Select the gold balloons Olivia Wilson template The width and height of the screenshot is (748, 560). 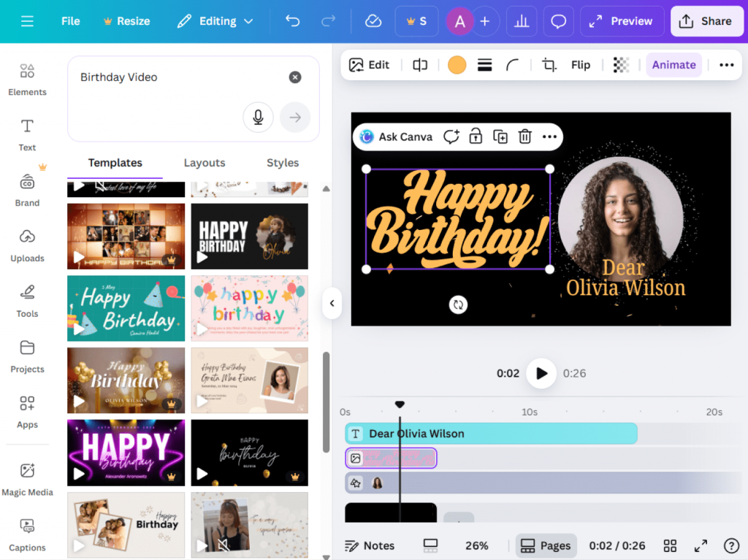tap(126, 380)
